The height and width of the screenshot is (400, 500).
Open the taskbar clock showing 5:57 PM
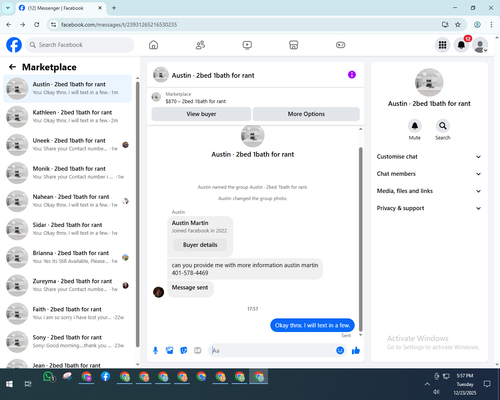(465, 384)
